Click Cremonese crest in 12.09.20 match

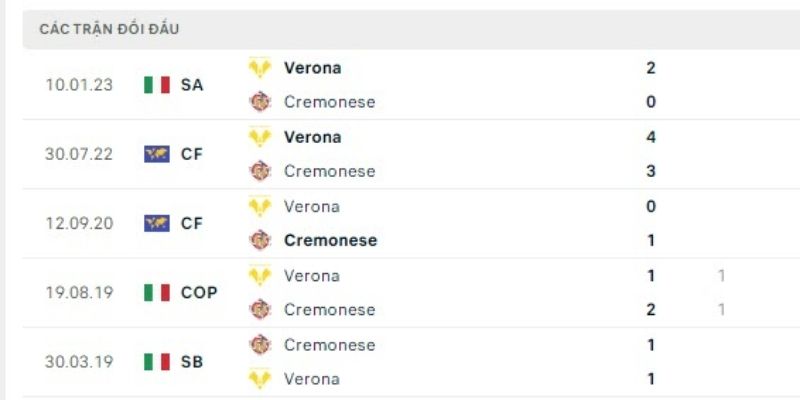click(260, 240)
